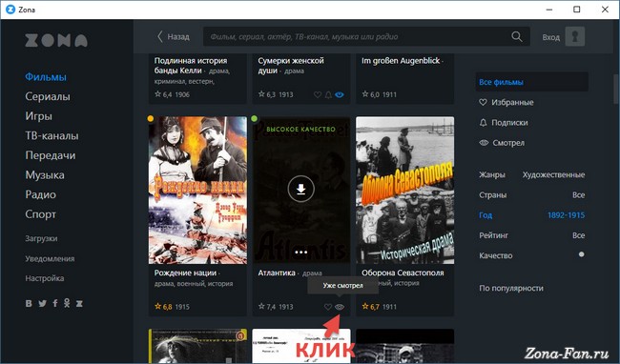The height and width of the screenshot is (364, 620).
Task: Open the Рейтинг filter dropdown
Action: point(532,235)
